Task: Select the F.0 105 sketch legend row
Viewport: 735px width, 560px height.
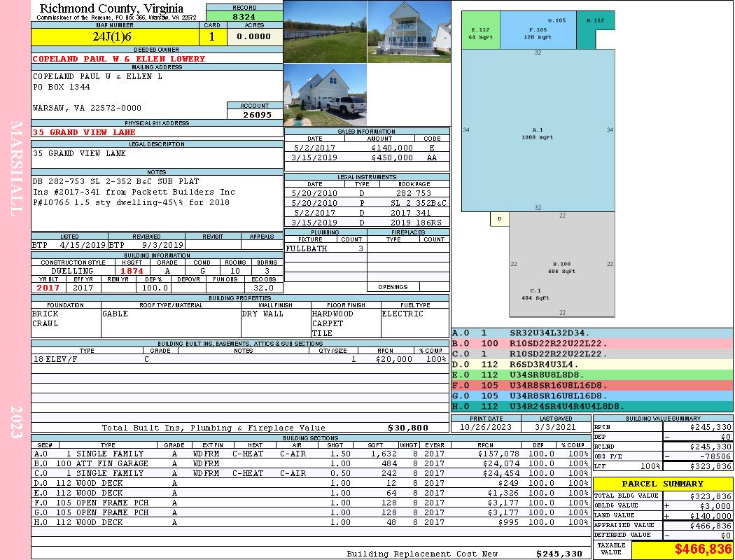Action: (591, 385)
